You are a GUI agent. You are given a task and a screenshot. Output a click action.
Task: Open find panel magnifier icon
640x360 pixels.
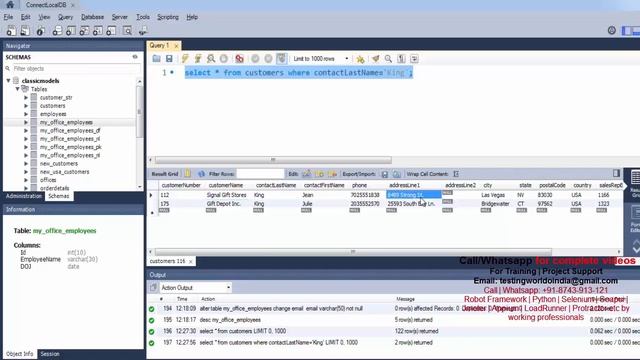tap(388, 59)
